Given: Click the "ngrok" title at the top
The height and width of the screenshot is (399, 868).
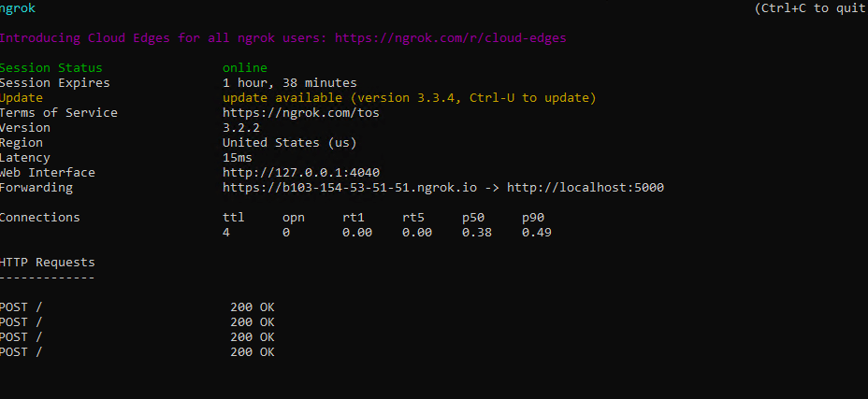Looking at the screenshot, I should [19, 8].
